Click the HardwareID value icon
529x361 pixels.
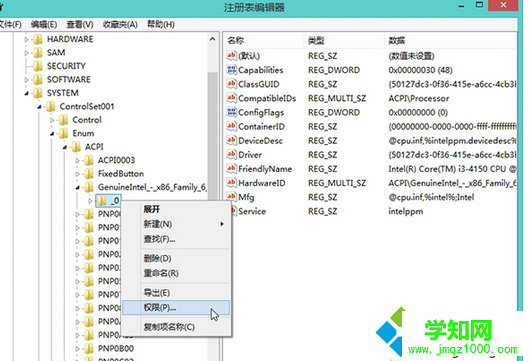(231, 183)
